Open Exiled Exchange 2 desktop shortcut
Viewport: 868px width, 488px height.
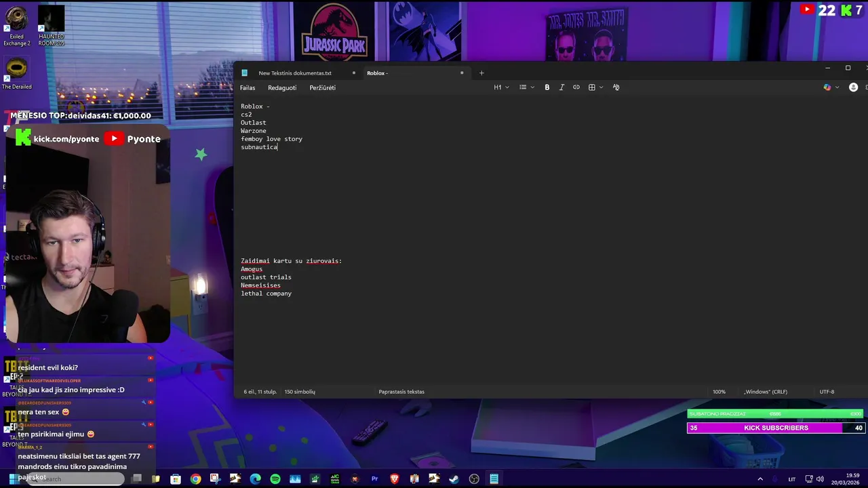pyautogui.click(x=17, y=27)
